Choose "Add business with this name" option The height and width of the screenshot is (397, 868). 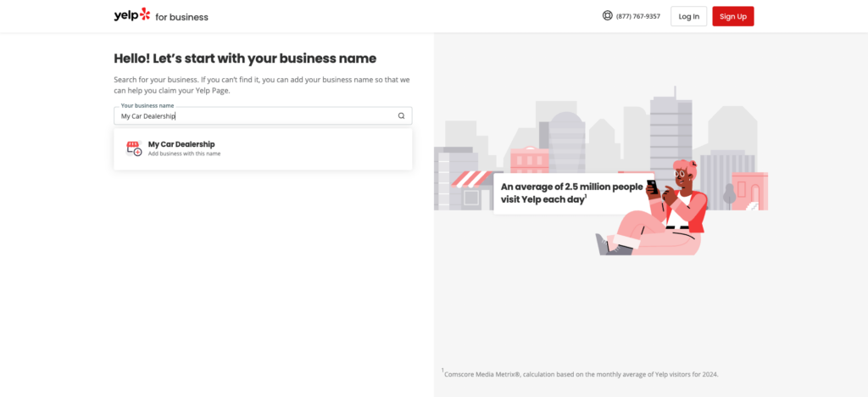coord(184,154)
